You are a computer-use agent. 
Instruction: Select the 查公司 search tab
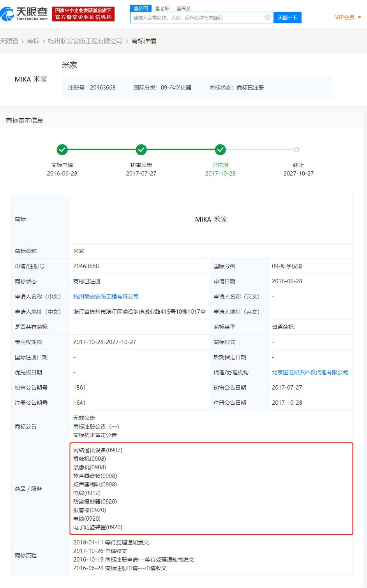click(x=141, y=8)
